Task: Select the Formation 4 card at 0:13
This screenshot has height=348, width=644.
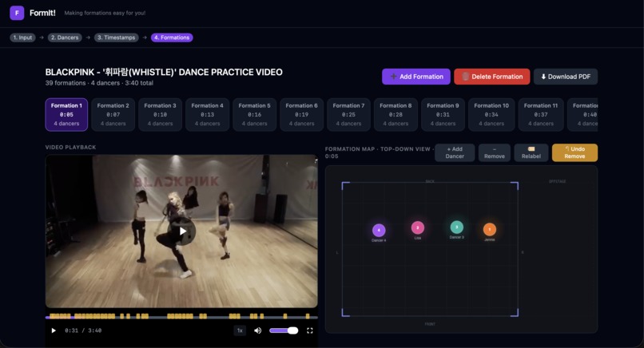Action: [x=208, y=114]
